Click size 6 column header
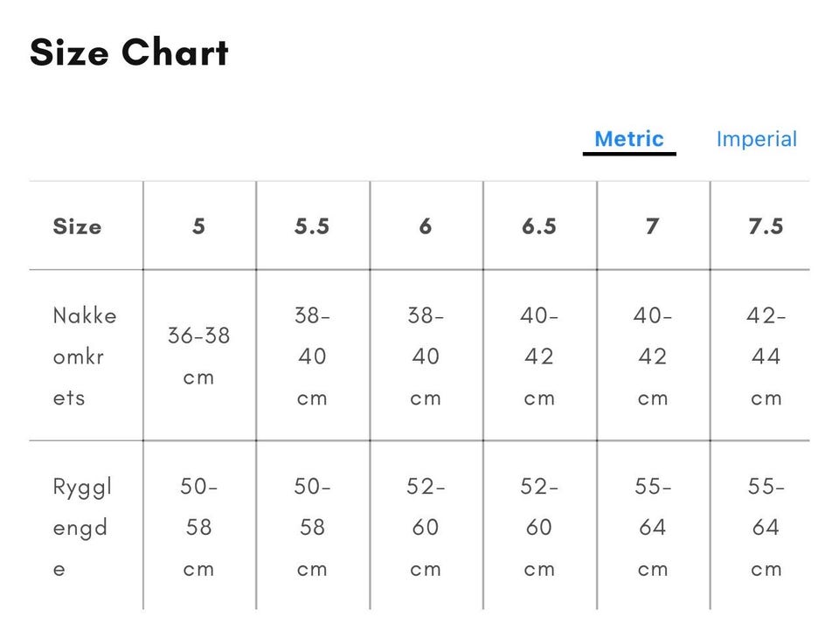The height and width of the screenshot is (644, 839). click(x=426, y=226)
